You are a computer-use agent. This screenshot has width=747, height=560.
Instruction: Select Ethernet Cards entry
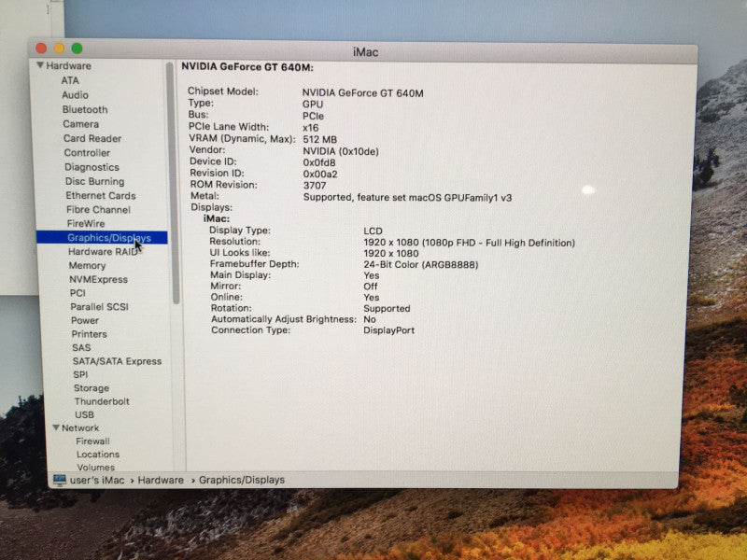101,196
